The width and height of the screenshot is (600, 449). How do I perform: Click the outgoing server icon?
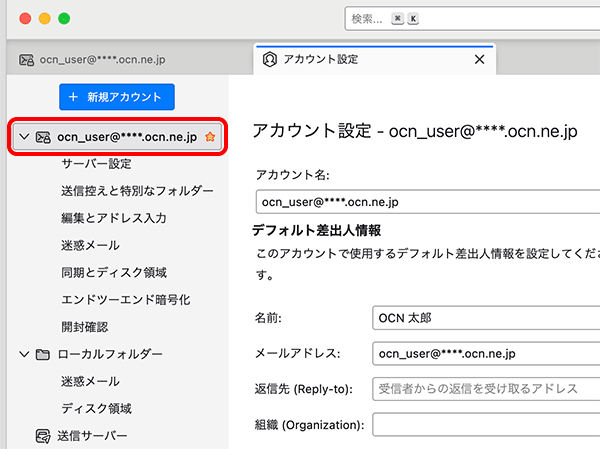point(43,435)
